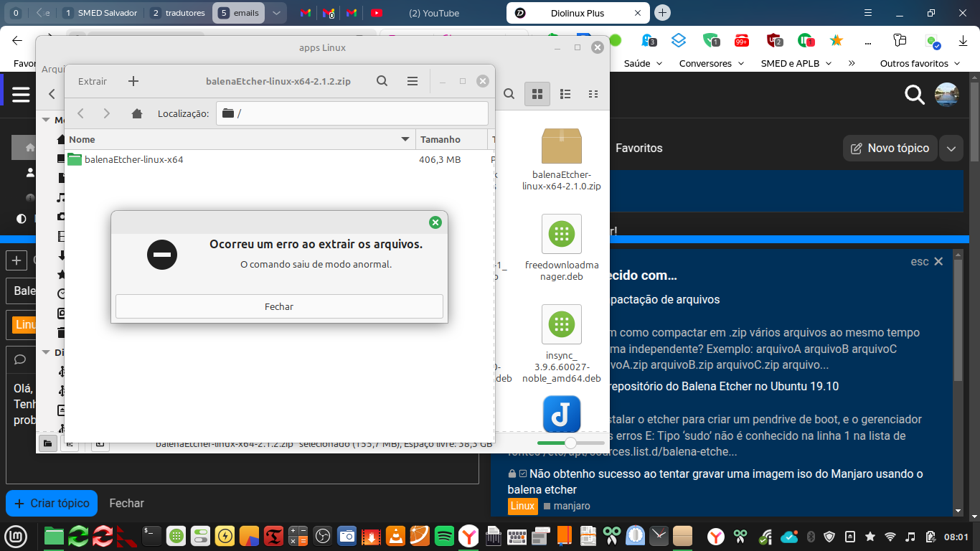Select freedownloadmanager.deb file
The width and height of the screenshot is (980, 551).
[562, 248]
